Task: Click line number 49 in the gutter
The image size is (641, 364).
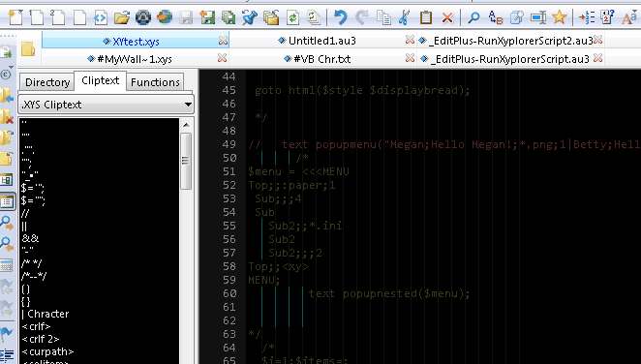Action: pyautogui.click(x=229, y=144)
